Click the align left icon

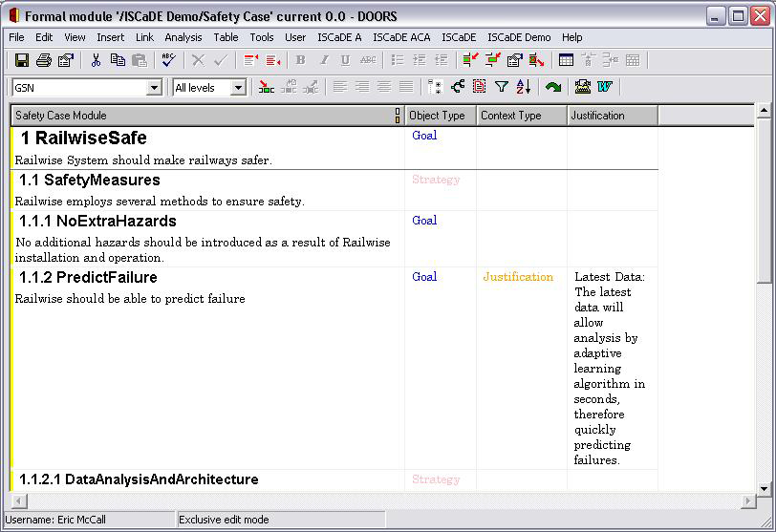(340, 88)
